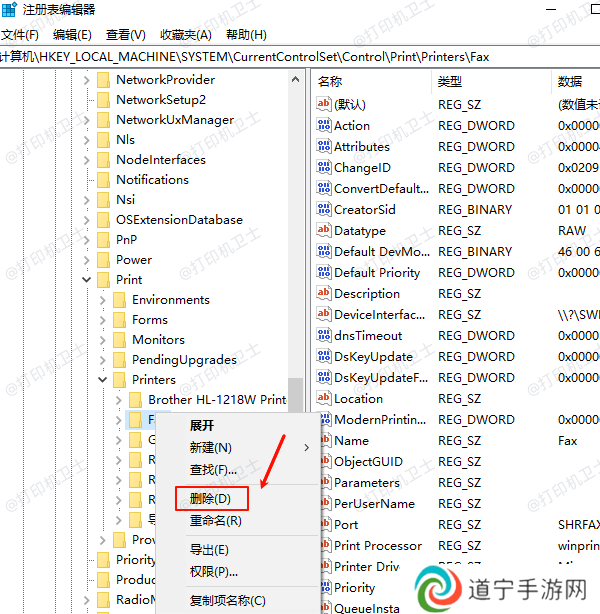Expand the Environments node

(103, 300)
